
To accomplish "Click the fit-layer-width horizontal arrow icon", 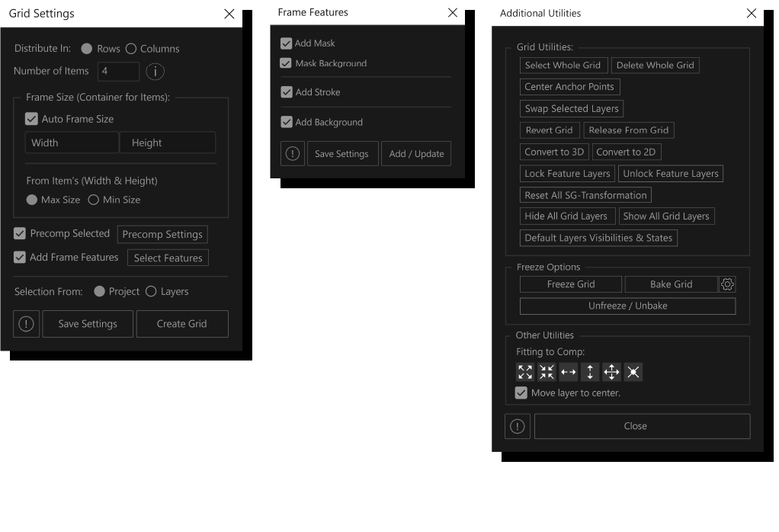I will (568, 372).
